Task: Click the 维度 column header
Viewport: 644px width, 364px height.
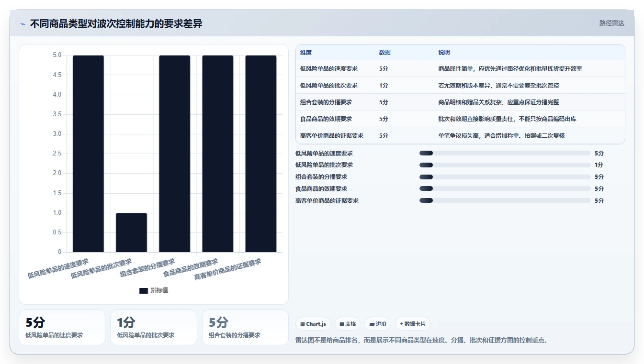Action: (x=306, y=53)
